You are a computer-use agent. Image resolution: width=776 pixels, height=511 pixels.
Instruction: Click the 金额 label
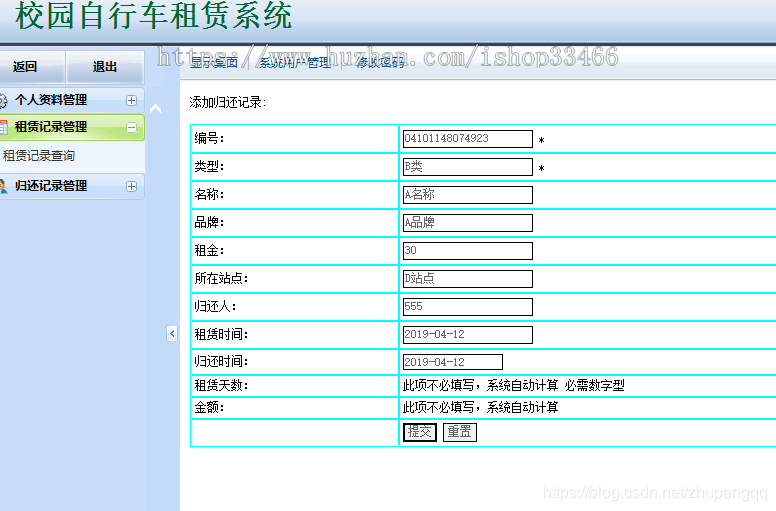209,408
